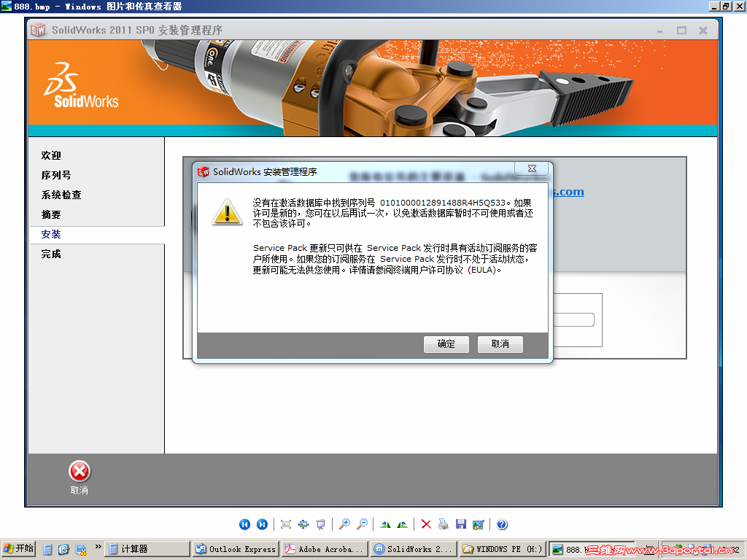Click the SolidWorks logo in banner
This screenshot has height=560, width=747.
click(x=81, y=86)
